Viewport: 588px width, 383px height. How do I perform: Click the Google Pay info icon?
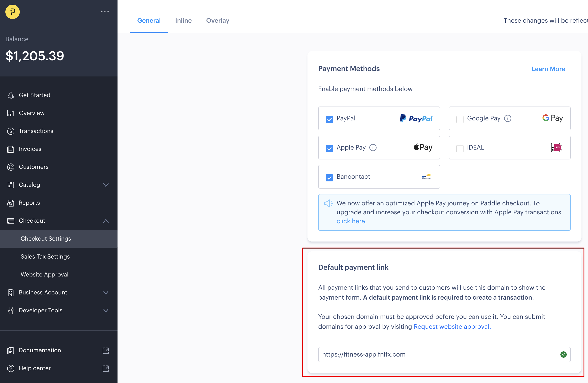coord(507,118)
